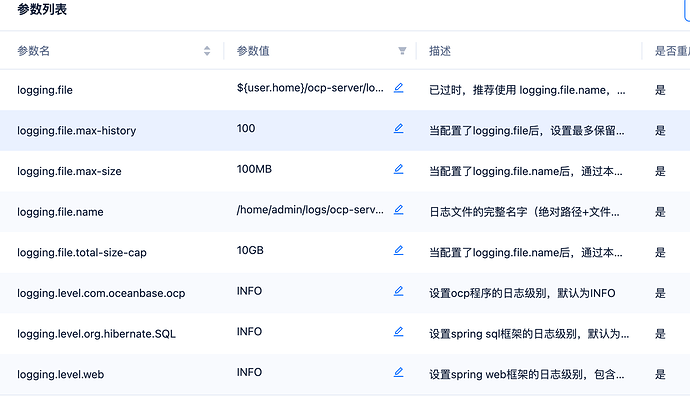The width and height of the screenshot is (690, 396).
Task: Open the 参数值 column filter
Action: [402, 51]
